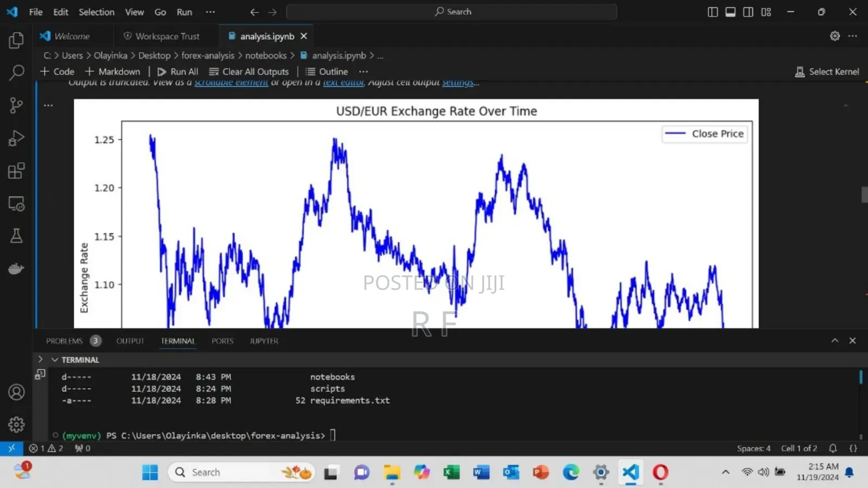Open more editor actions ellipsis at top right
Screen dimensions: 868x488
(x=853, y=36)
